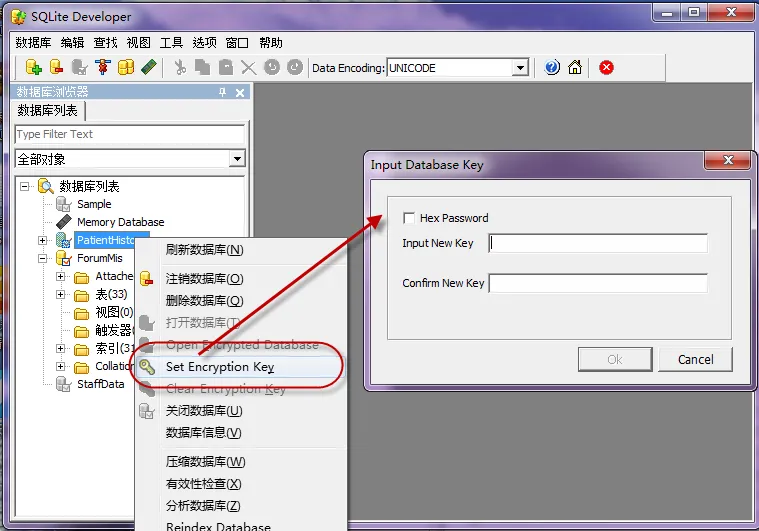
Task: Open the 编辑 menu
Action: point(73,43)
